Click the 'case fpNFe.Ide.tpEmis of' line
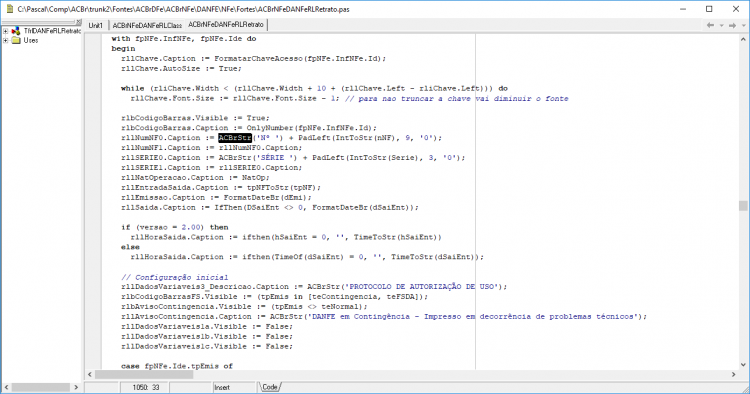 point(176,366)
